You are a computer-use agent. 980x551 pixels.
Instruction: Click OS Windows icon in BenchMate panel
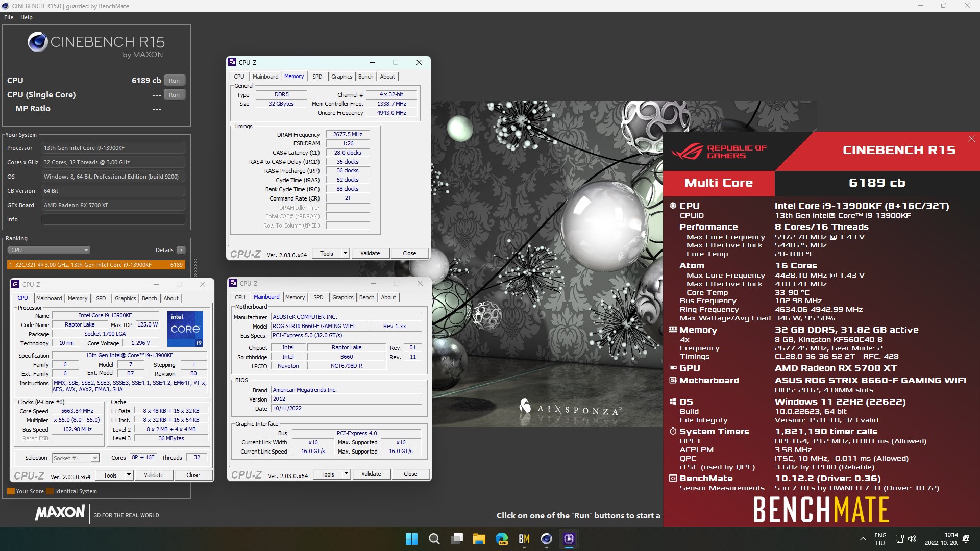[673, 402]
